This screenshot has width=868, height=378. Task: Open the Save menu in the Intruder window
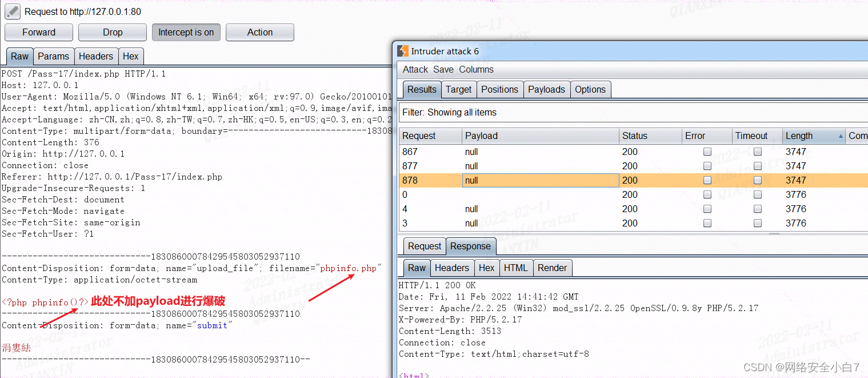(443, 69)
